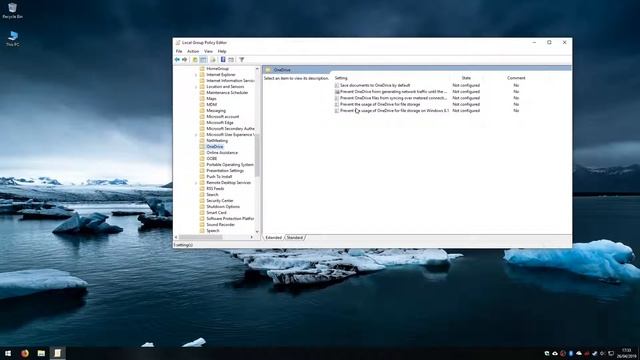The height and width of the screenshot is (360, 640).
Task: Select the RSS Feeds folder
Action: point(212,189)
